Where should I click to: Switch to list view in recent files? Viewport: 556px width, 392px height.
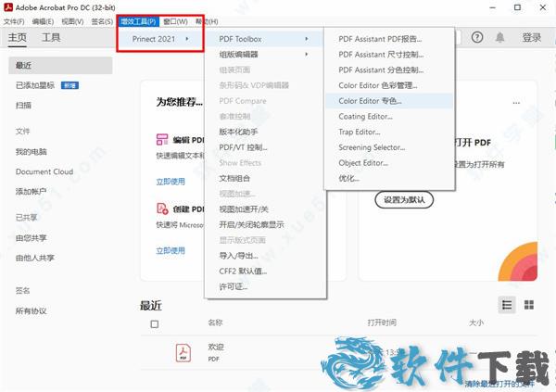[507, 305]
